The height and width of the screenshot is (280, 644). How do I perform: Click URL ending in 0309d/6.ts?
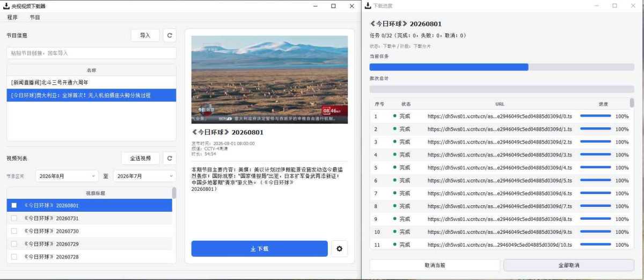pos(500,193)
